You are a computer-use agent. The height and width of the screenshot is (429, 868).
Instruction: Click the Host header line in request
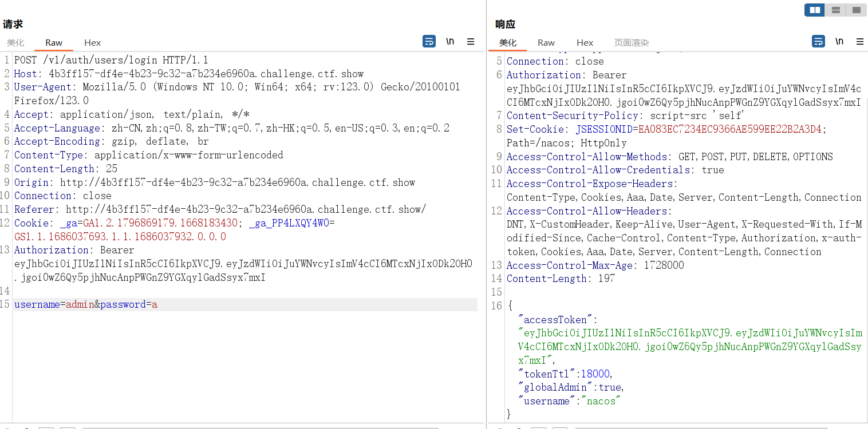point(189,74)
